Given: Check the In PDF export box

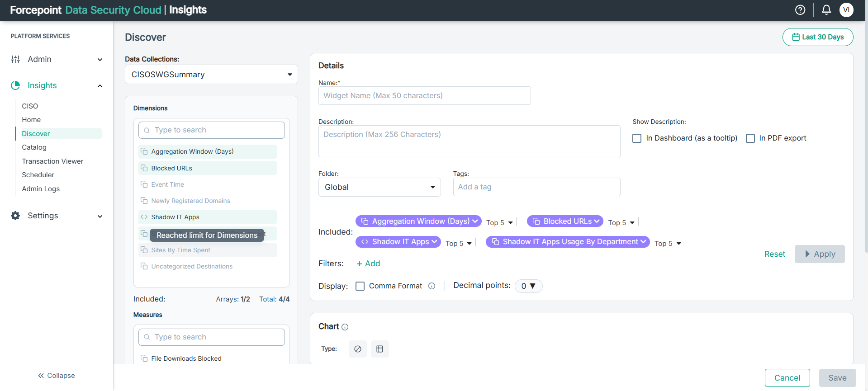Looking at the screenshot, I should pos(750,138).
